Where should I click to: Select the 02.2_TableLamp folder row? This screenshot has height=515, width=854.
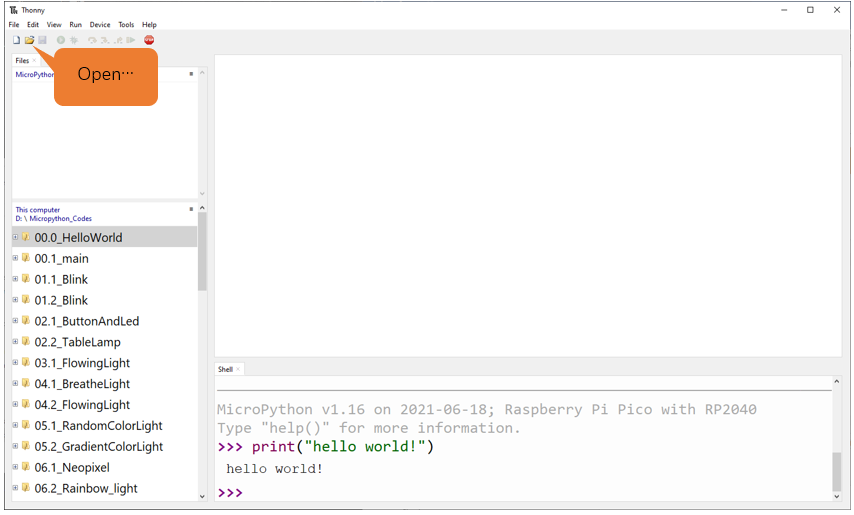105,342
